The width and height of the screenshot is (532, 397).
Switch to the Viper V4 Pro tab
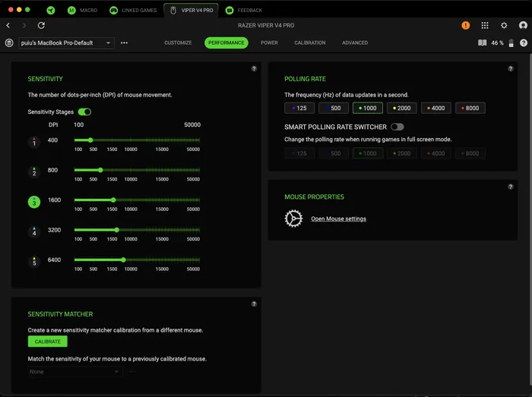tap(192, 10)
